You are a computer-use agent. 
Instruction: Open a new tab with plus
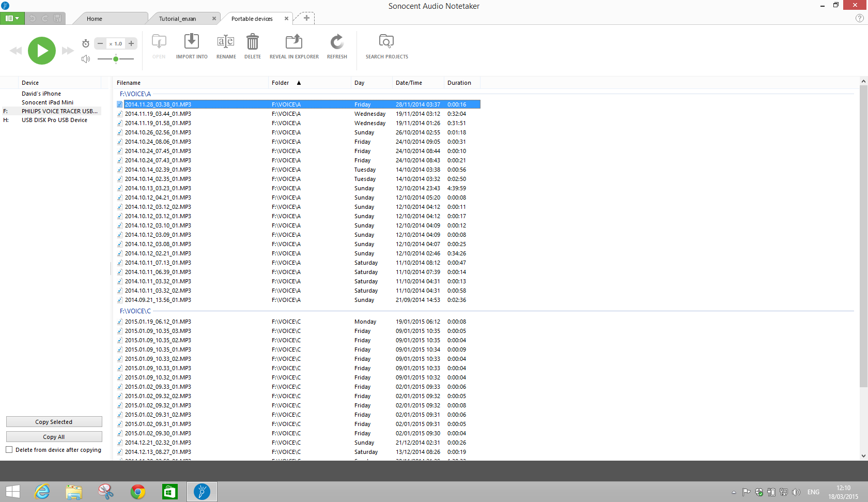pos(306,18)
